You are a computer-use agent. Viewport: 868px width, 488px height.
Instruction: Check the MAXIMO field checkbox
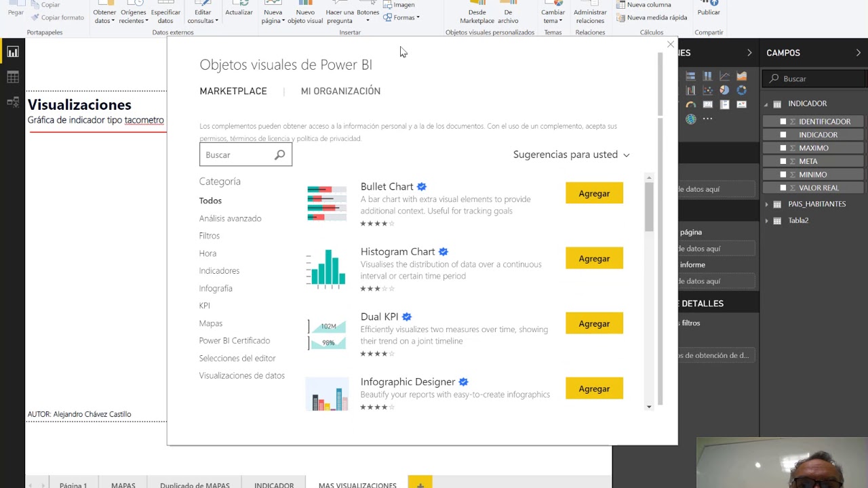pyautogui.click(x=783, y=148)
